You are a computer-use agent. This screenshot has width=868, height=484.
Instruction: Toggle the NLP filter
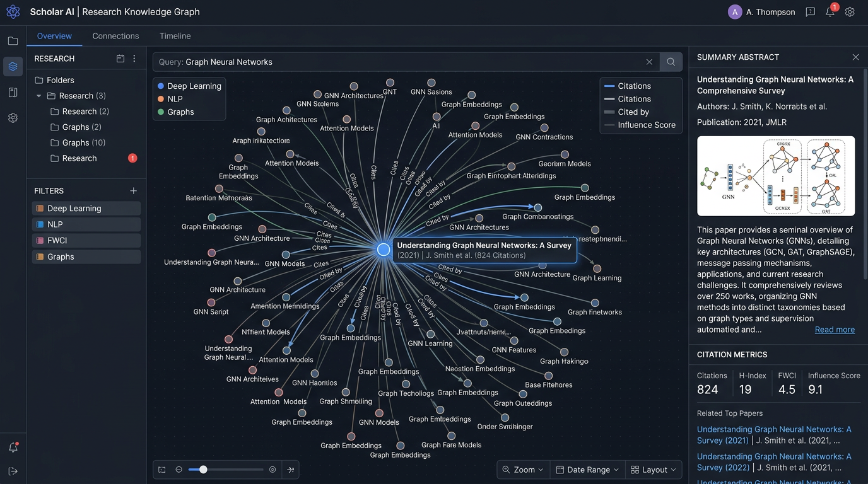pyautogui.click(x=86, y=224)
